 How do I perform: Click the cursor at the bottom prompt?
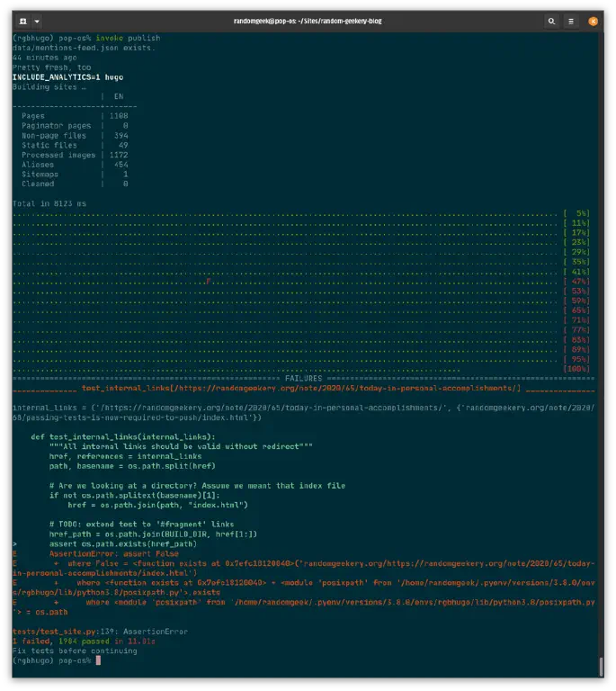coord(97,660)
